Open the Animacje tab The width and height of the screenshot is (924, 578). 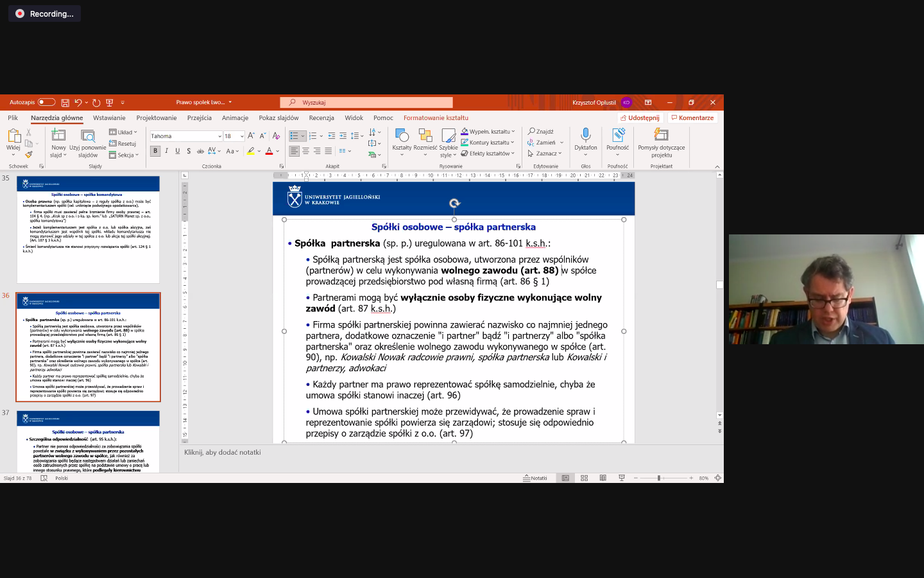click(x=235, y=118)
